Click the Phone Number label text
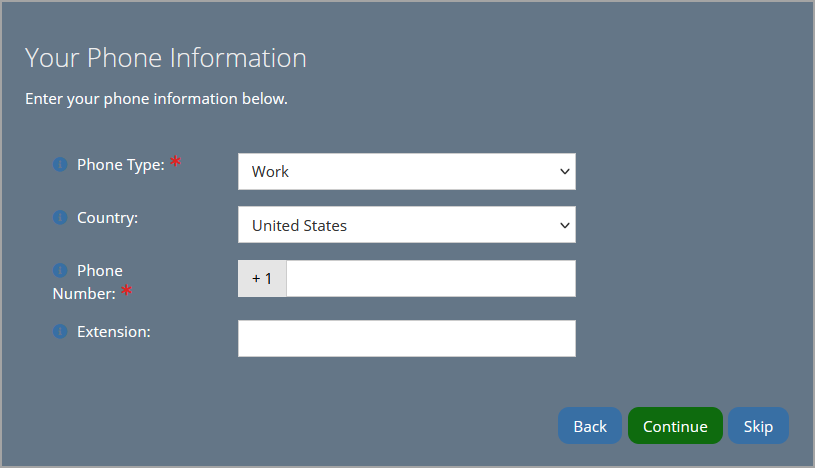The height and width of the screenshot is (468, 815). tap(88, 282)
